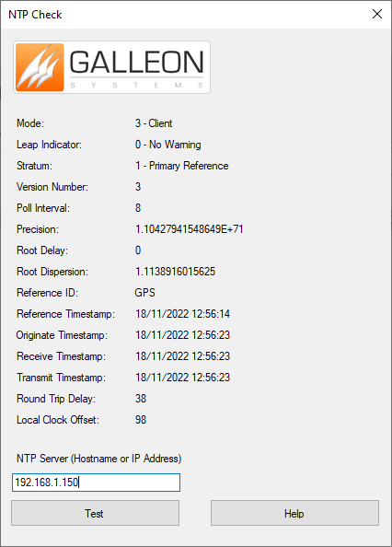Click the Version Number value 3
This screenshot has width=392, height=547.
[138, 187]
